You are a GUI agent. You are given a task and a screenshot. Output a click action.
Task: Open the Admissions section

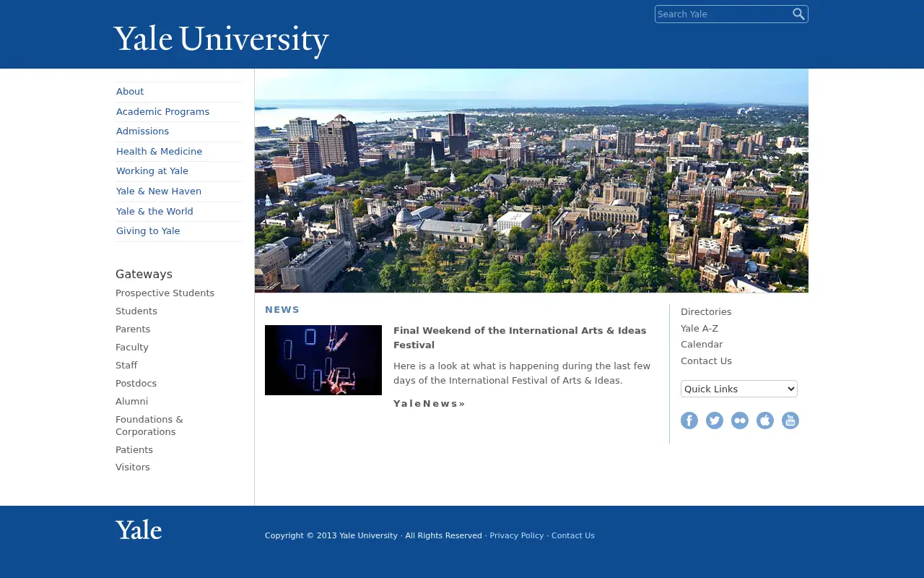[142, 131]
